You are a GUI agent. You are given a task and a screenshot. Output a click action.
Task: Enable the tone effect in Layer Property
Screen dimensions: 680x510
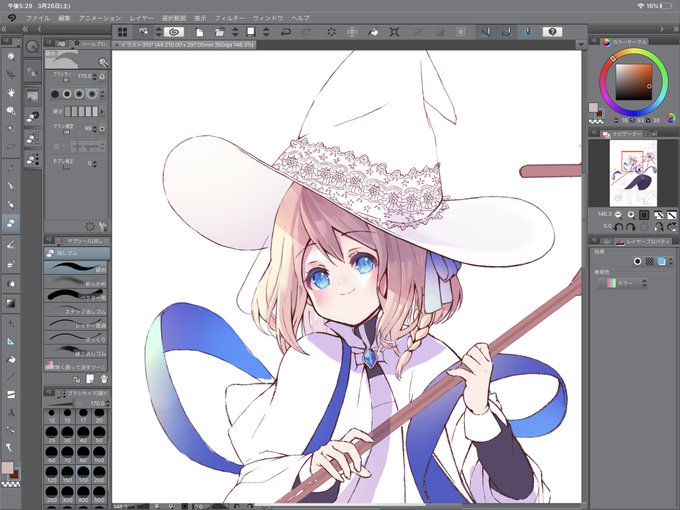pos(649,261)
